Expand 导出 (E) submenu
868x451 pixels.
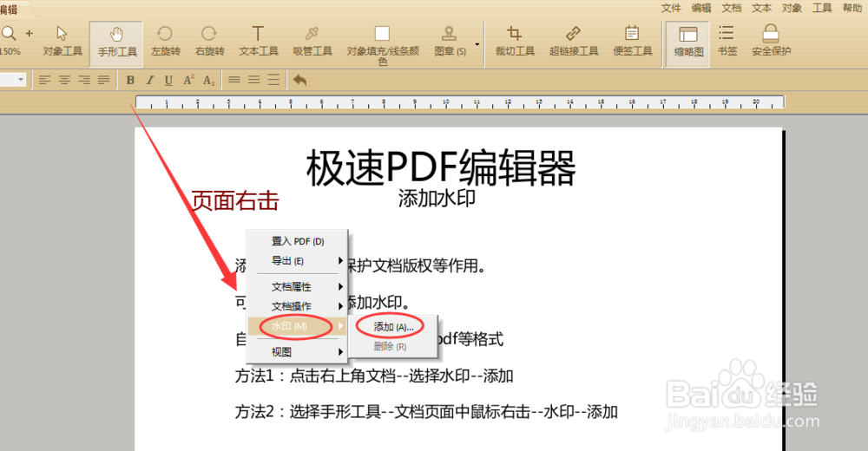click(297, 261)
